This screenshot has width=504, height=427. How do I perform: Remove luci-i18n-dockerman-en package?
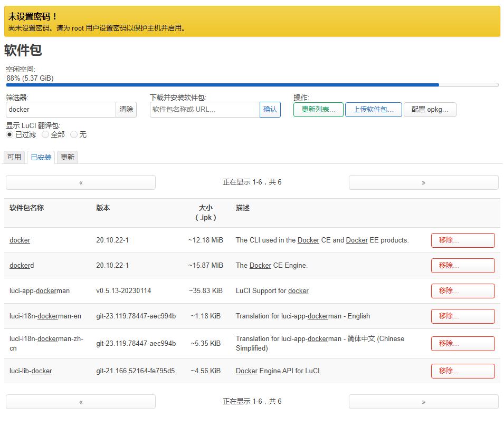coord(463,316)
